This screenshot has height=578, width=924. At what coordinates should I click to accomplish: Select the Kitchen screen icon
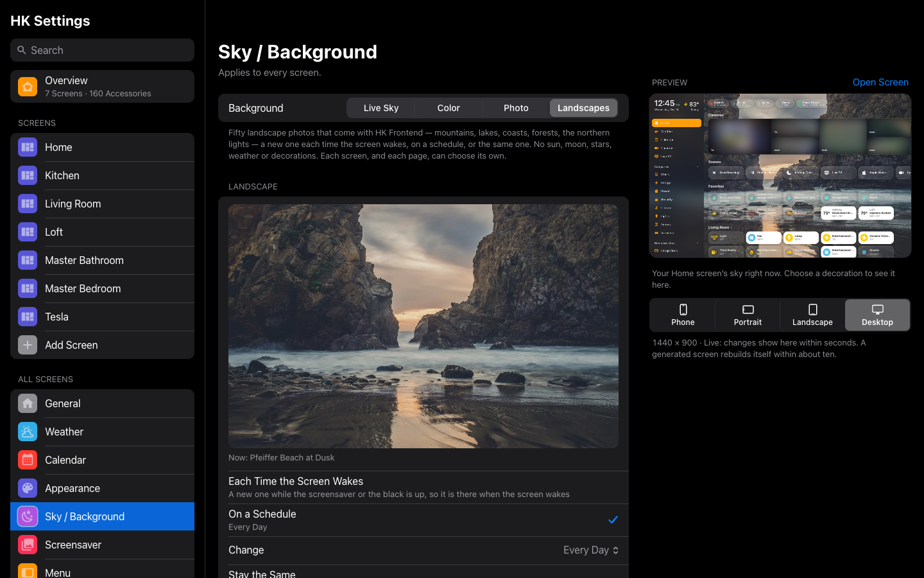[x=28, y=175]
